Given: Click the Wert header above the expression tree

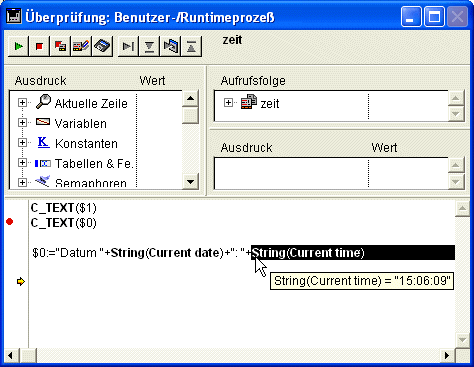Looking at the screenshot, I should [x=152, y=81].
